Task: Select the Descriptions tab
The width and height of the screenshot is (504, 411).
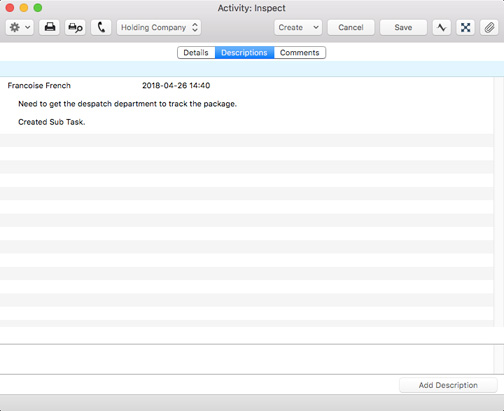Action: click(244, 53)
